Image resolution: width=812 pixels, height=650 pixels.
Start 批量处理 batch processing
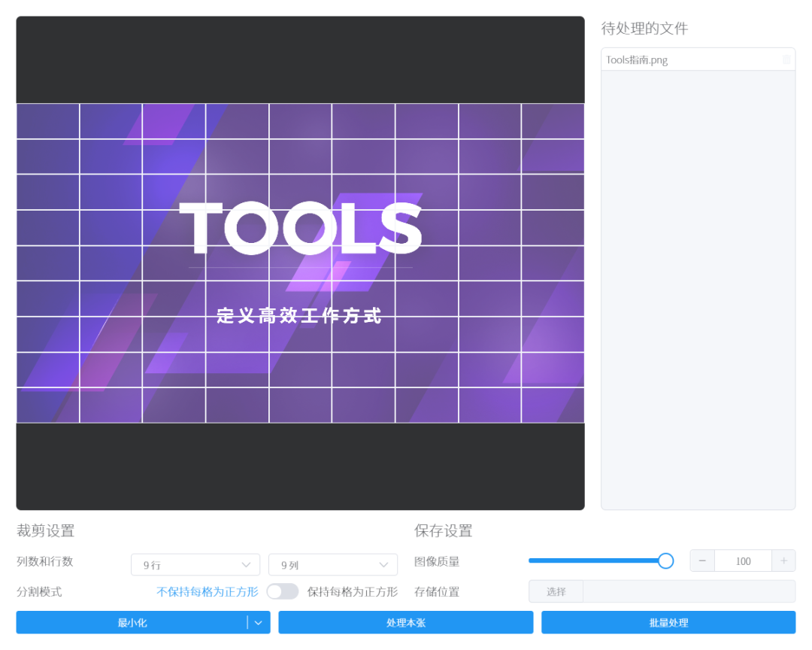tap(668, 622)
